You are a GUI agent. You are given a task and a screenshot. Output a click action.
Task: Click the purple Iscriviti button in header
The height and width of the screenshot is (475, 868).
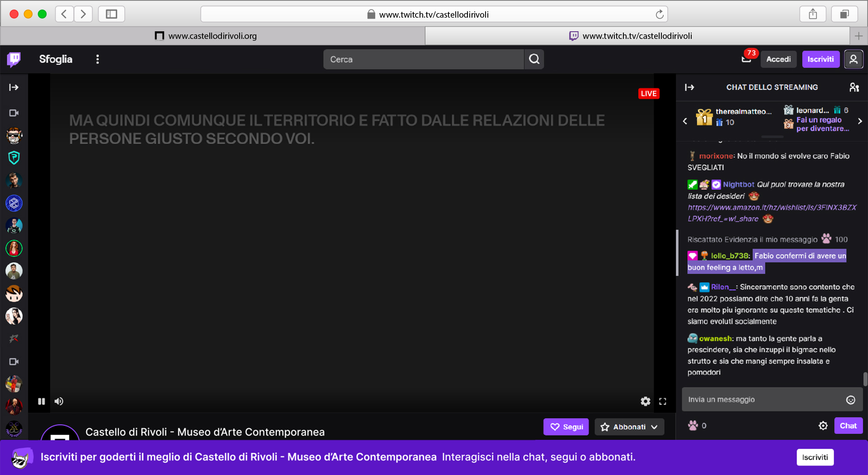(821, 59)
